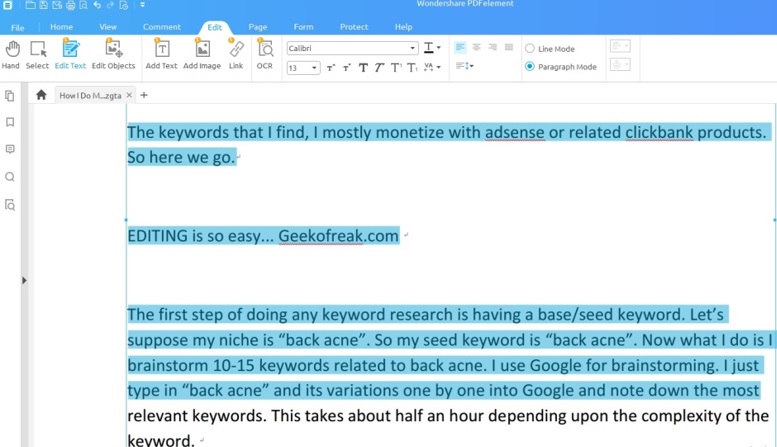Open the bookmarks panel in left sidebar

tap(10, 122)
